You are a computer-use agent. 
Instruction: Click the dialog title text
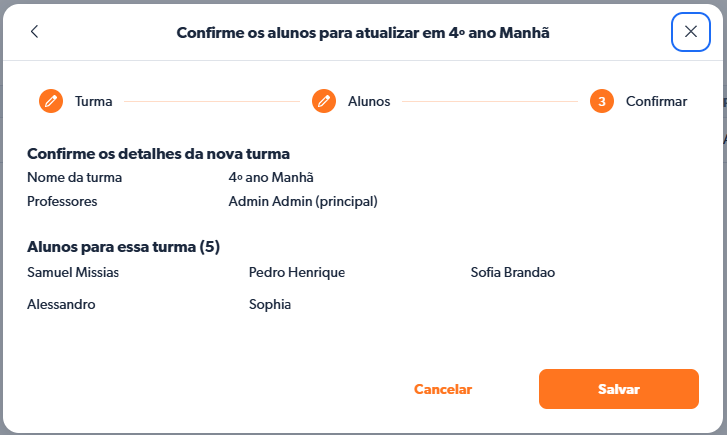pyautogui.click(x=363, y=33)
